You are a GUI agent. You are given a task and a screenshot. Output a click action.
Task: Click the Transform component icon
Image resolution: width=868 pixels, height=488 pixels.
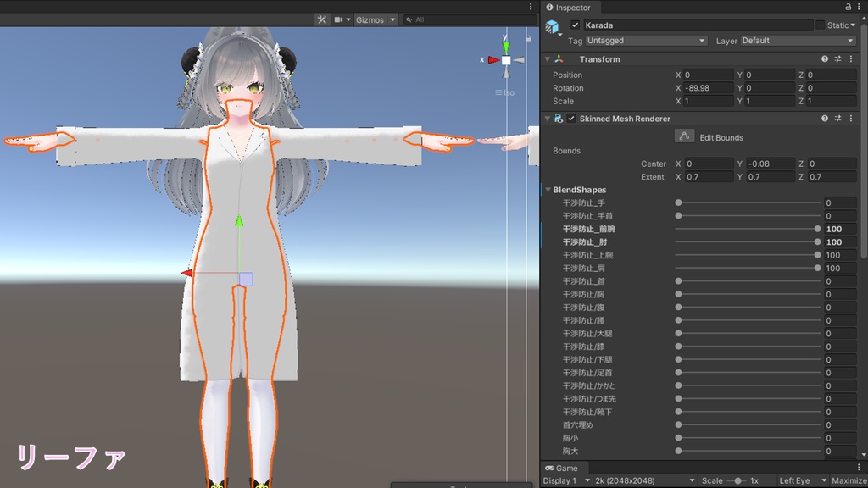click(559, 59)
